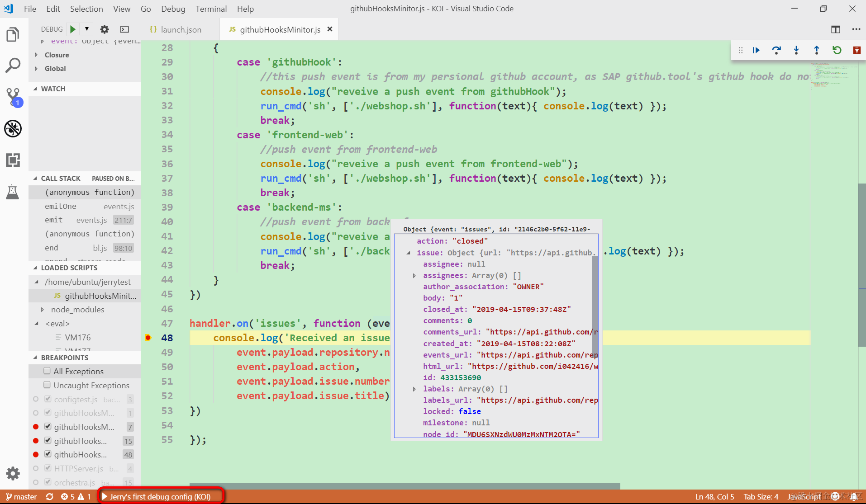
Task: Collapse the issue object in the hover popup
Action: (x=408, y=253)
